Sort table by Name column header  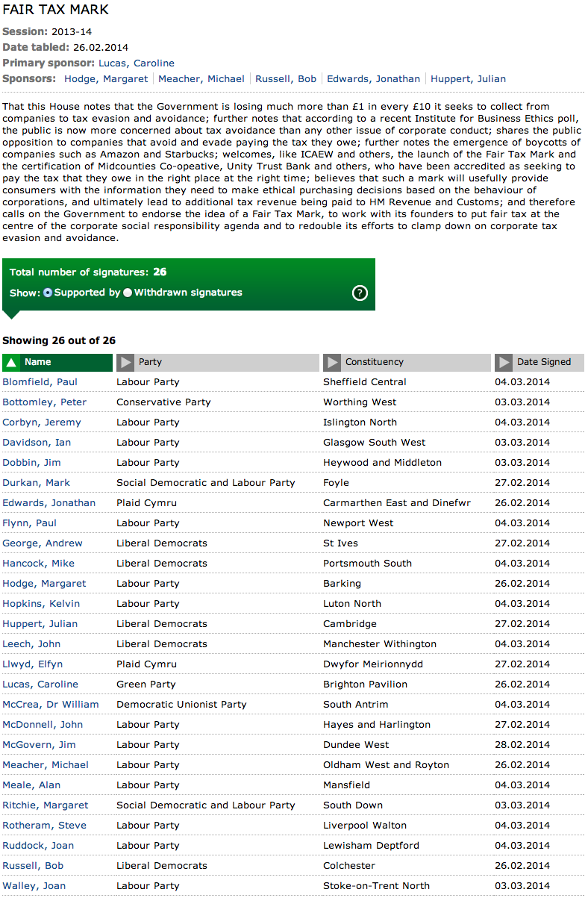[x=38, y=362]
